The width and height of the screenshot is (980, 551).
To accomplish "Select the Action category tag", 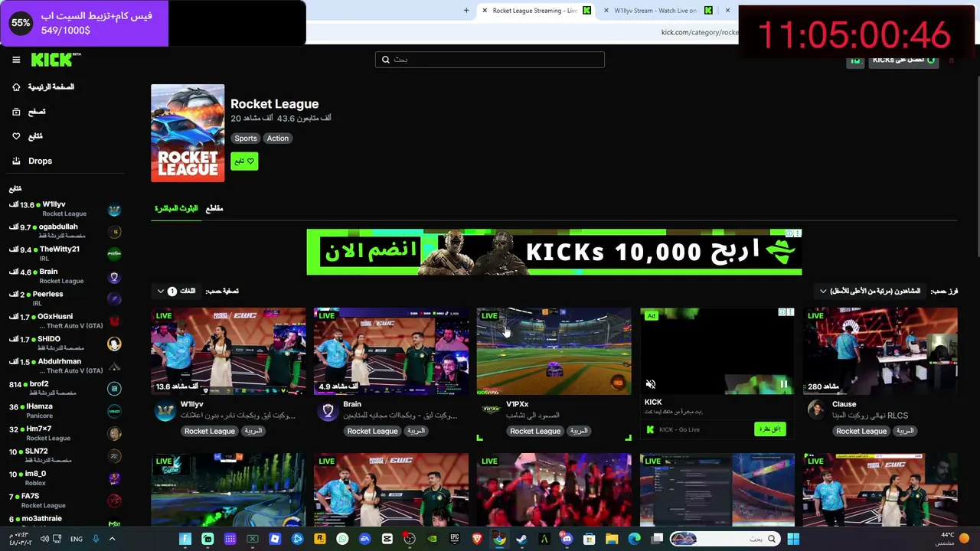I will (278, 139).
